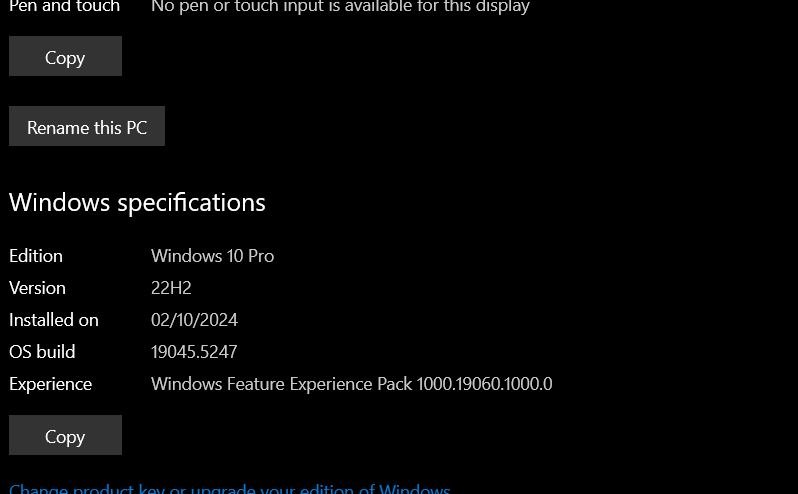Click the Windows 10 Pro edition value
The width and height of the screenshot is (798, 494).
213,256
